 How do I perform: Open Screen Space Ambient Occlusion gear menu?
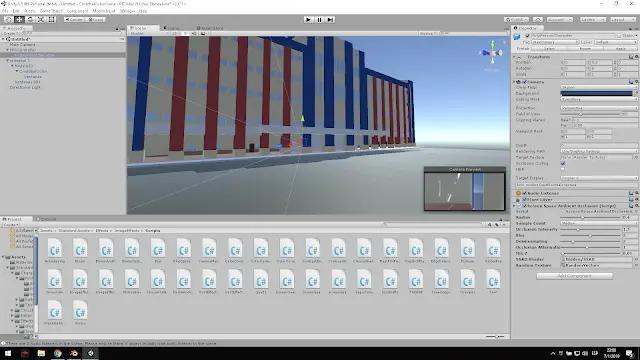click(636, 206)
